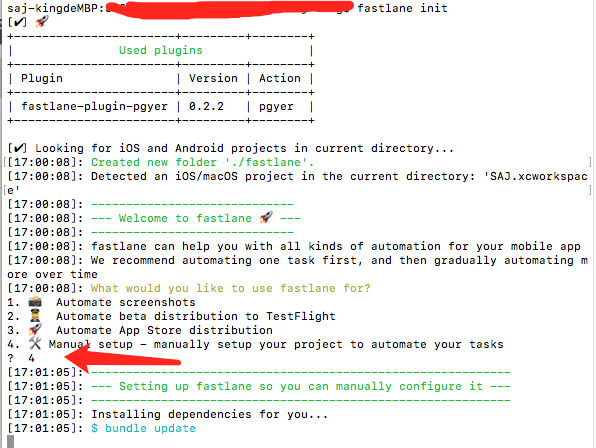This screenshot has height=448, width=596.
Task: Click the 'pgyer' action cell
Action: coord(276,106)
